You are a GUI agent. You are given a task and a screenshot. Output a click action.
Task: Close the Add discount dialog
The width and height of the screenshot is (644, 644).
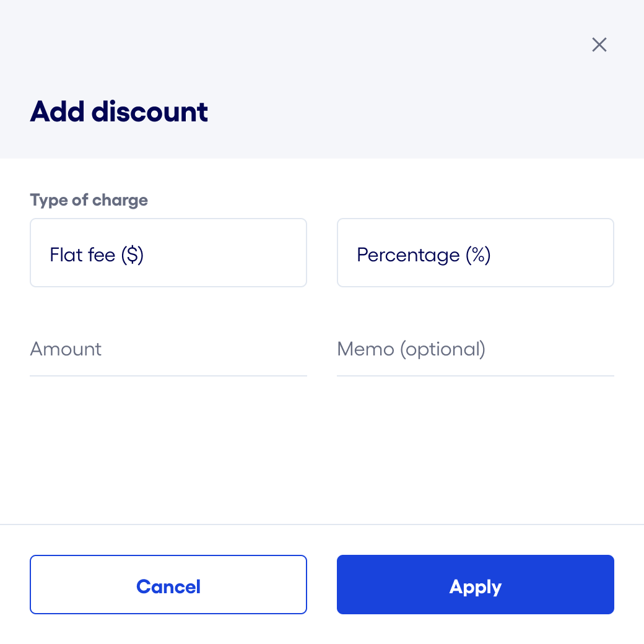[599, 45]
